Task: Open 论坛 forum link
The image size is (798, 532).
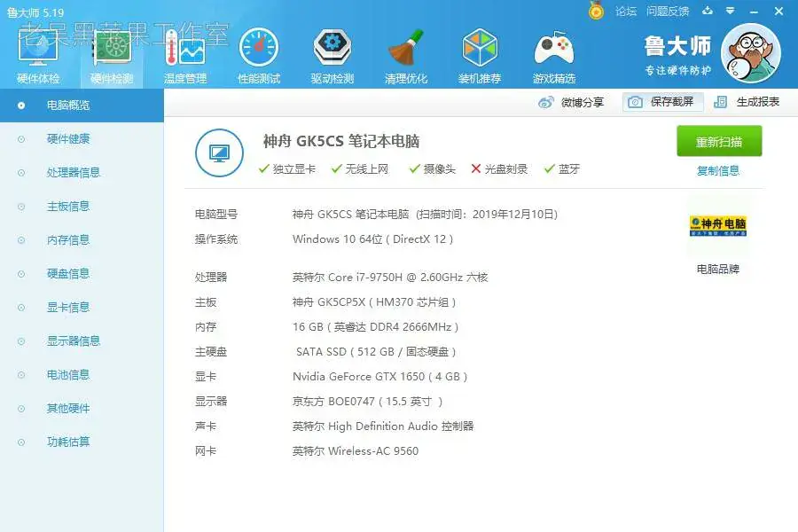Action: tap(626, 12)
